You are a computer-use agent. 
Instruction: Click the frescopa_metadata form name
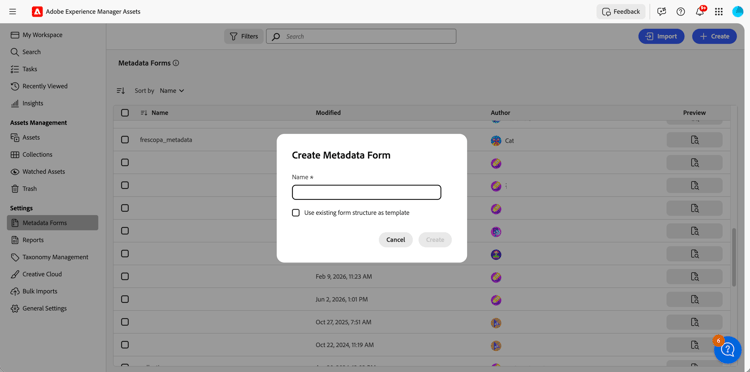click(166, 140)
